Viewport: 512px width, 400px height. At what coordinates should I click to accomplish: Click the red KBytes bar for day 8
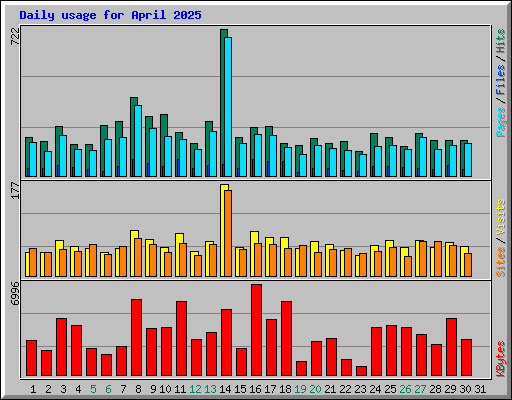pos(136,338)
